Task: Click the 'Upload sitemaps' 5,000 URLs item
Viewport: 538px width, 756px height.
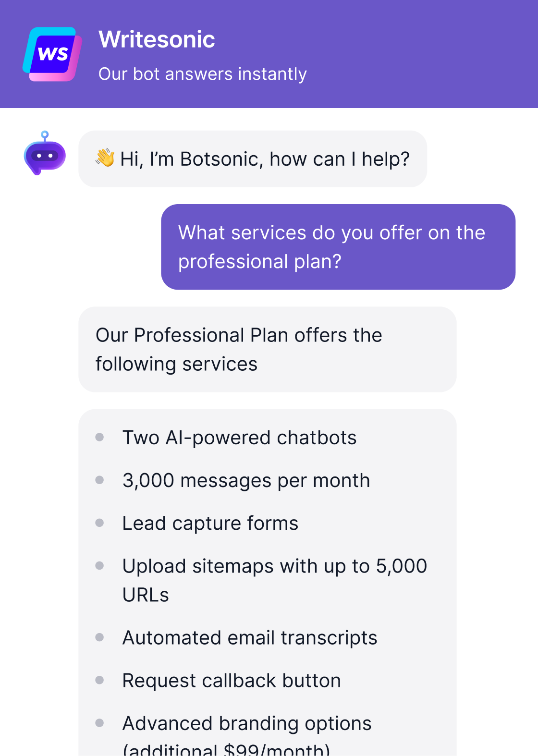Action: pos(274,580)
